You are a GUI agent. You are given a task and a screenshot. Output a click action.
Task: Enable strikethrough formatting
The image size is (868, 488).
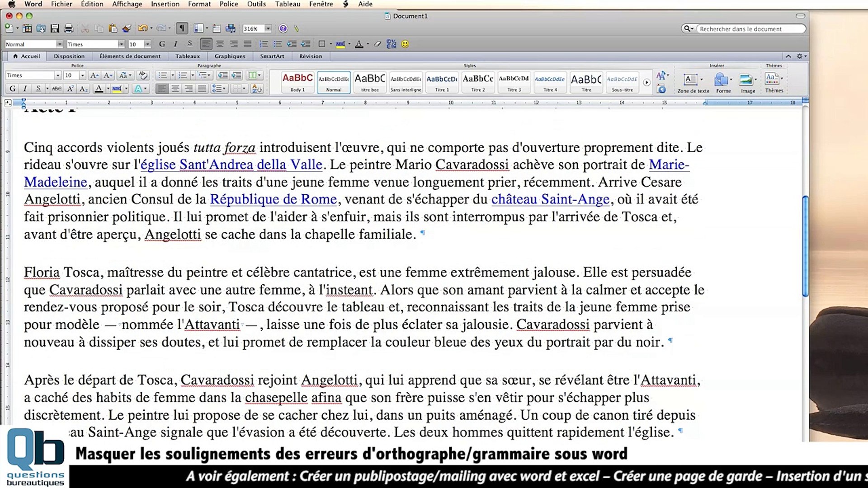coord(57,89)
